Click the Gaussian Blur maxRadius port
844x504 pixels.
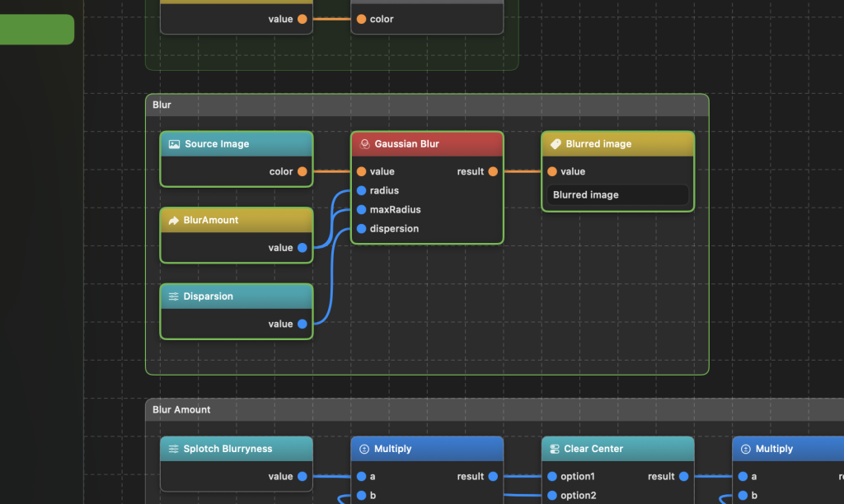(361, 210)
